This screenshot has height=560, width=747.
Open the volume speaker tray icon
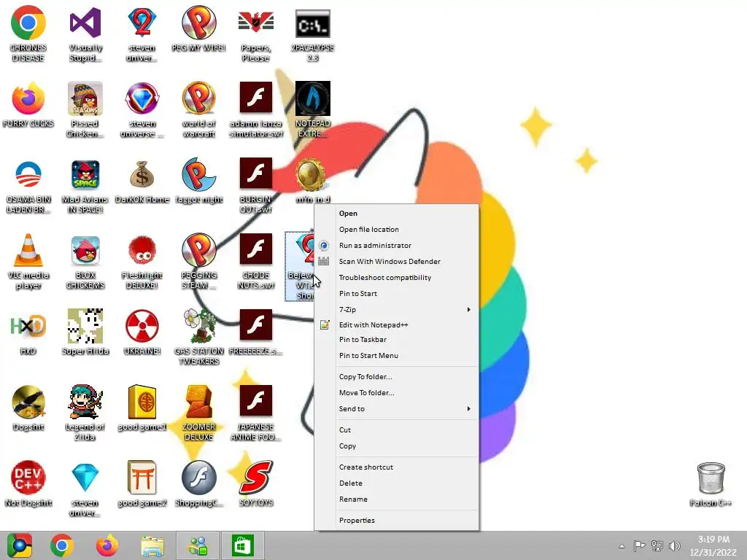point(675,545)
